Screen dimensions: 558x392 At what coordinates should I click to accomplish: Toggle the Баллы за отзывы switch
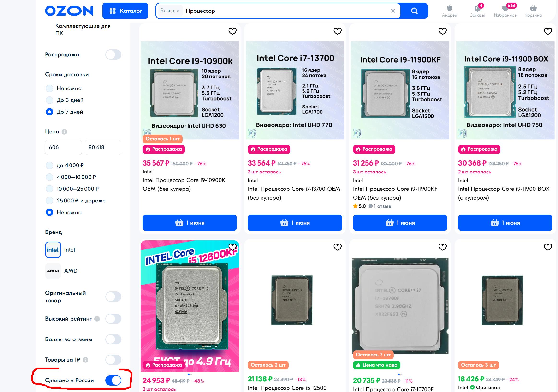(x=113, y=339)
